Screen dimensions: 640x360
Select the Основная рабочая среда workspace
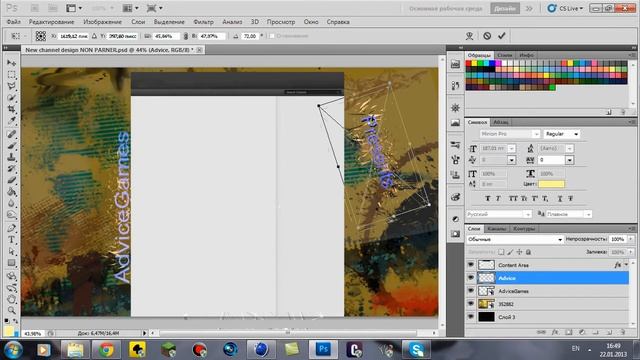(446, 8)
